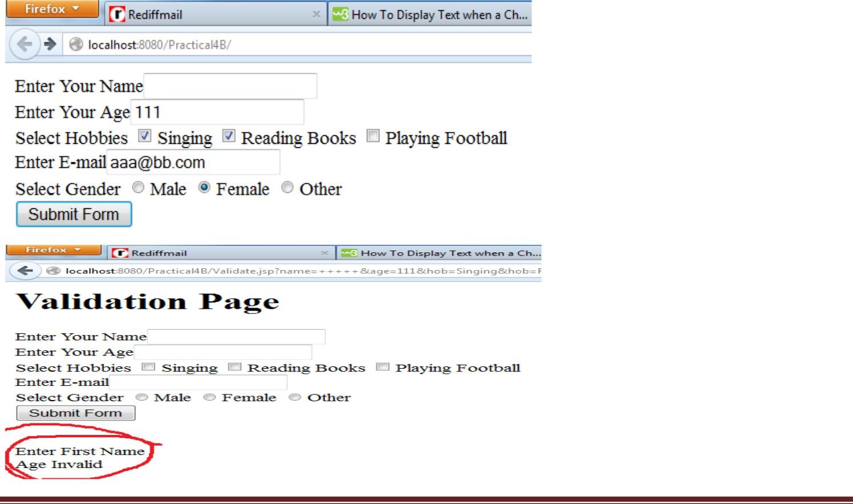Uncheck the Reading Books hobby
This screenshot has height=504, width=853.
point(227,136)
